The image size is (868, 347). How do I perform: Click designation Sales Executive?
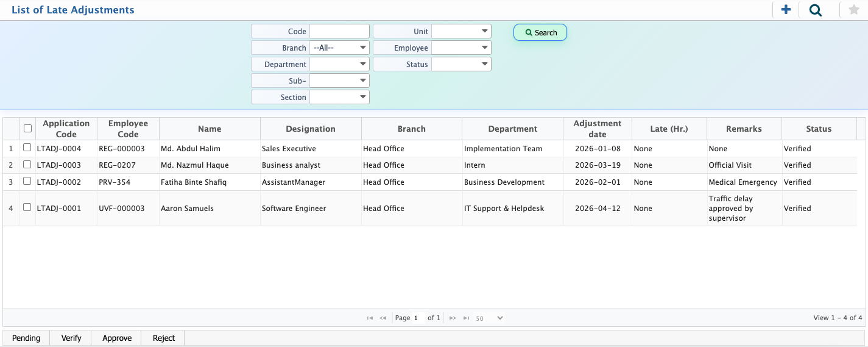coord(289,149)
